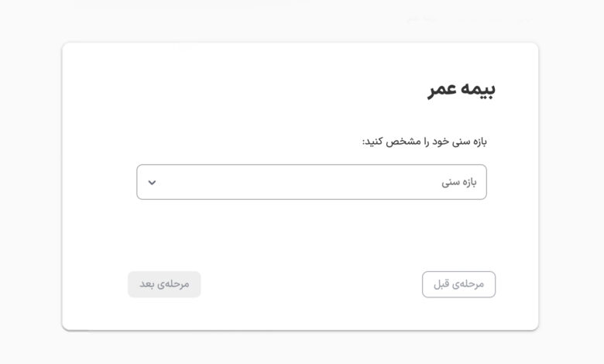Viewport: 604px width, 364px height.
Task: Click the بیمه عمر heading
Action: (462, 89)
